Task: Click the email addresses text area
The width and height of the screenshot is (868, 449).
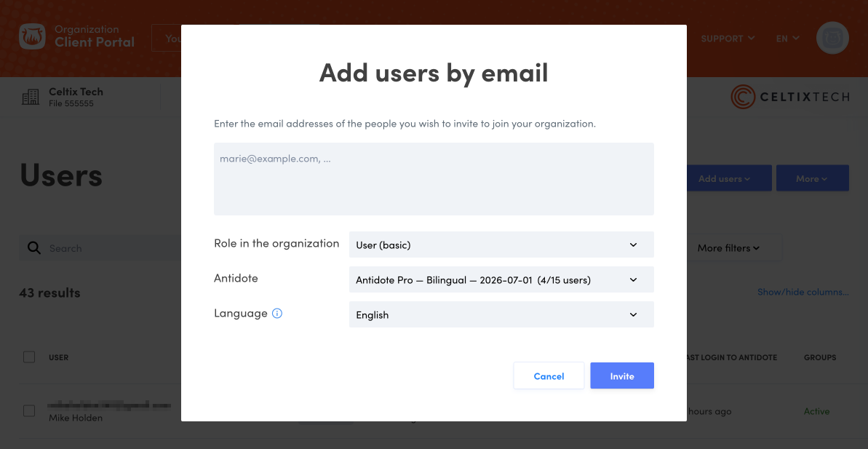Action: (434, 178)
